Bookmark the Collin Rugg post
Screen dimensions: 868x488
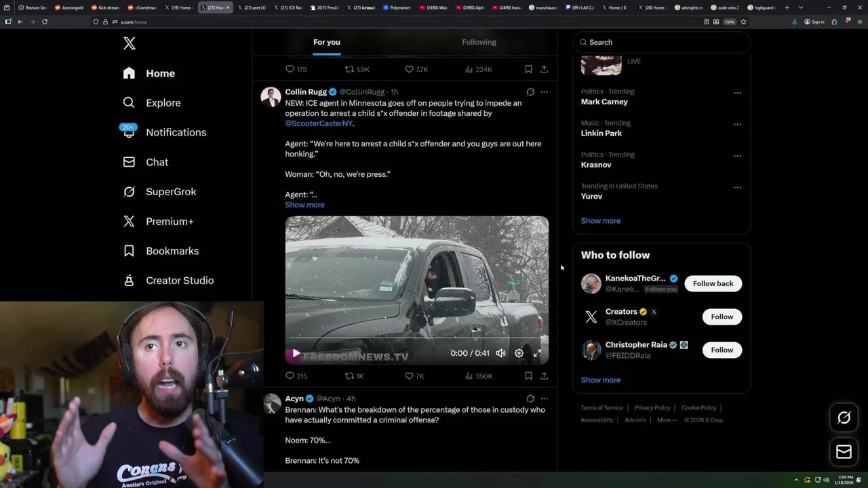coord(528,375)
